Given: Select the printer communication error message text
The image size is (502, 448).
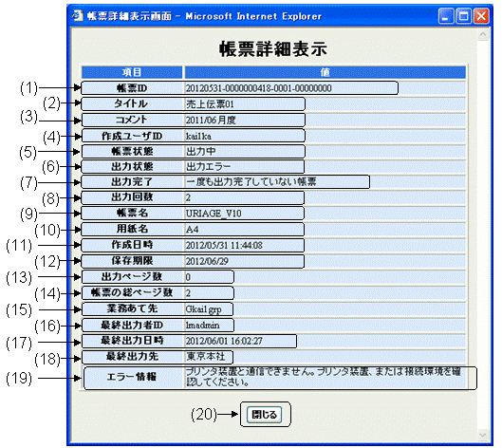Looking at the screenshot, I should click(x=324, y=377).
